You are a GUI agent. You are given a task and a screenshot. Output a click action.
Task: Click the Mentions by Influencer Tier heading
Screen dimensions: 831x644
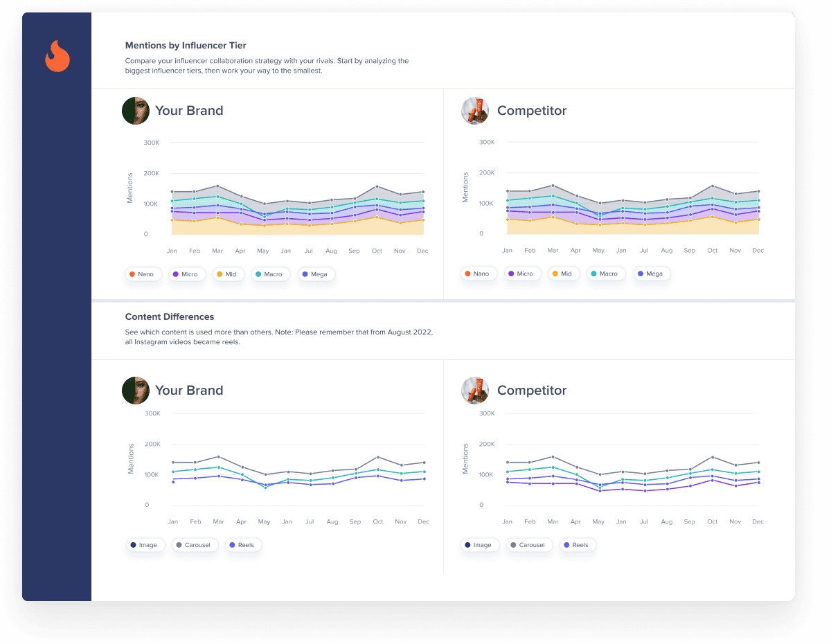pos(186,46)
